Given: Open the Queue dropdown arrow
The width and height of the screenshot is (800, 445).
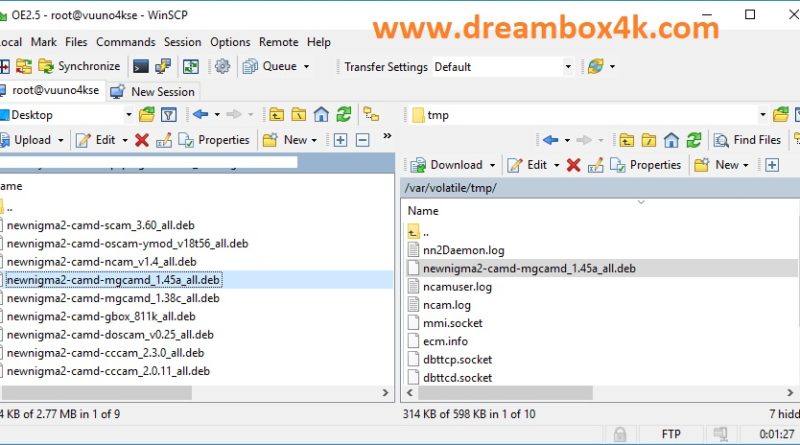Looking at the screenshot, I should point(306,66).
